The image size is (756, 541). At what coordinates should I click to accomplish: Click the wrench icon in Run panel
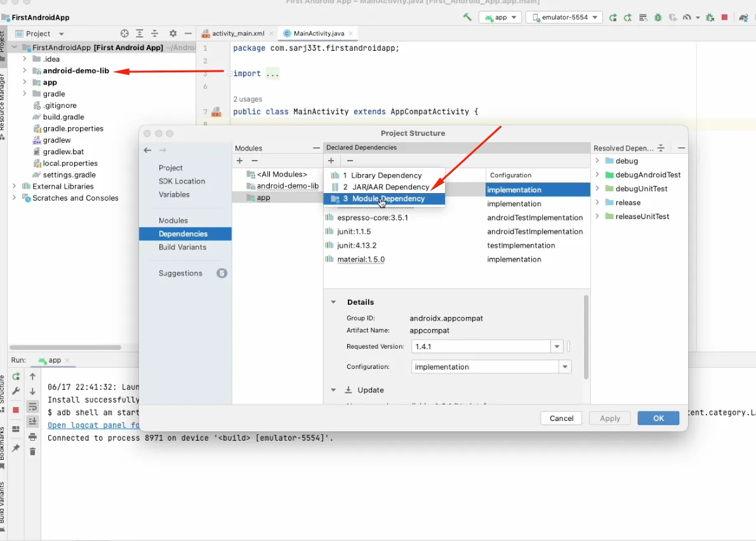click(16, 392)
